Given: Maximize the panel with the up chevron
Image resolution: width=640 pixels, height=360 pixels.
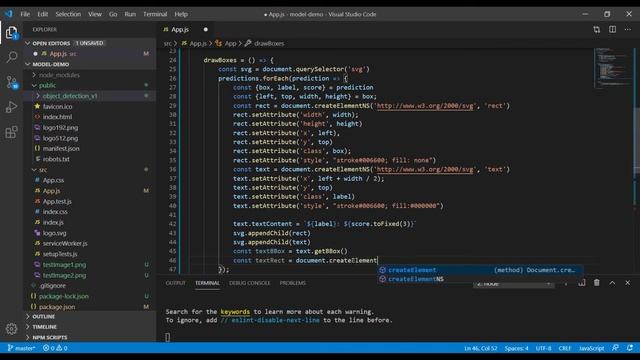Looking at the screenshot, I should [612, 282].
